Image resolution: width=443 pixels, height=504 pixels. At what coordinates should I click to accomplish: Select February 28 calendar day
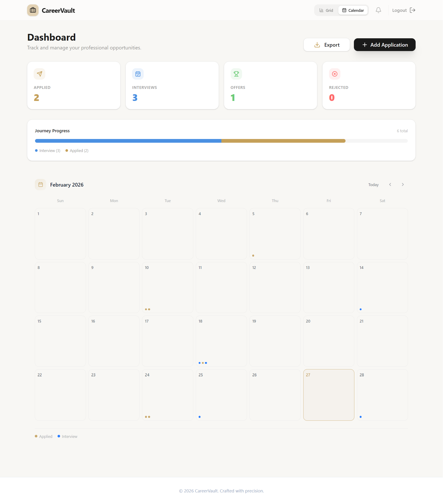pos(382,395)
